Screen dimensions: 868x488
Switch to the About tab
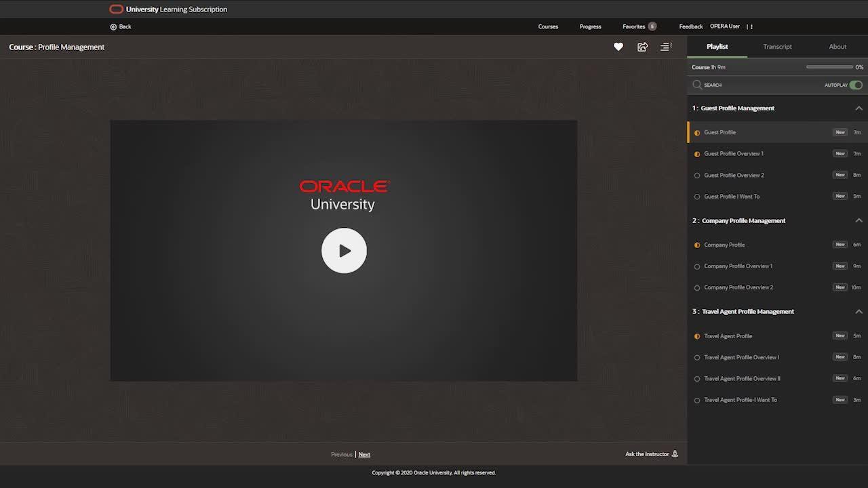[837, 47]
